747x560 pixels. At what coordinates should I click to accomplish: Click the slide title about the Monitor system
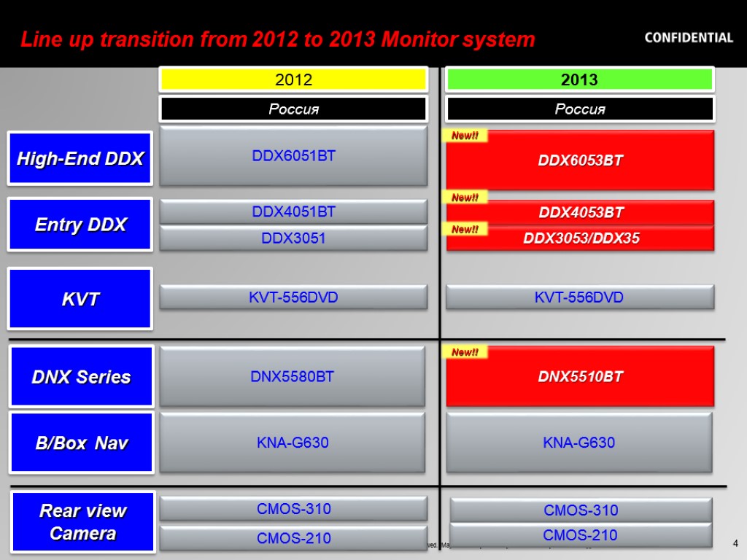click(x=278, y=39)
